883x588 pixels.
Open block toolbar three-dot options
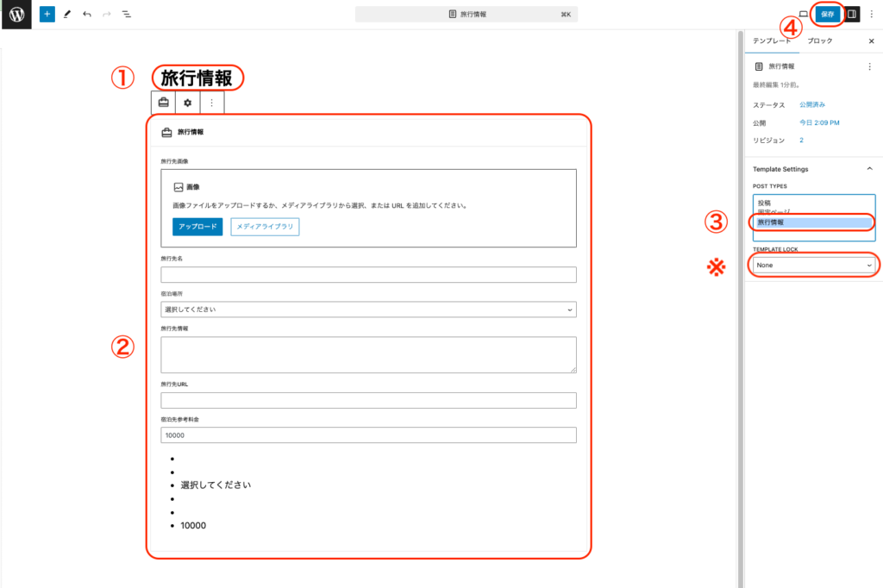tap(212, 103)
